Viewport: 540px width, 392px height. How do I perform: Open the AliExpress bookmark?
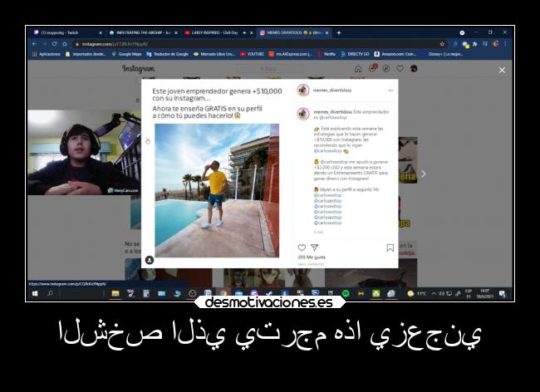[x=290, y=54]
